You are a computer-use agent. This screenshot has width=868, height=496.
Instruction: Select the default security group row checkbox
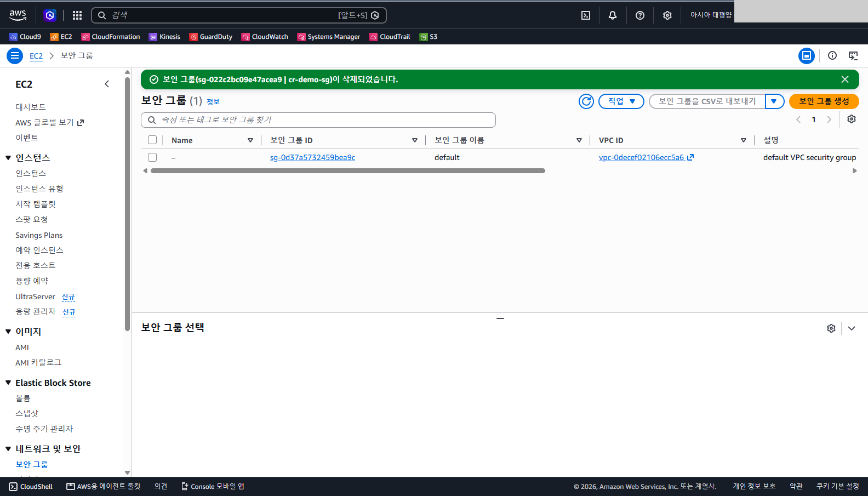[x=152, y=157]
